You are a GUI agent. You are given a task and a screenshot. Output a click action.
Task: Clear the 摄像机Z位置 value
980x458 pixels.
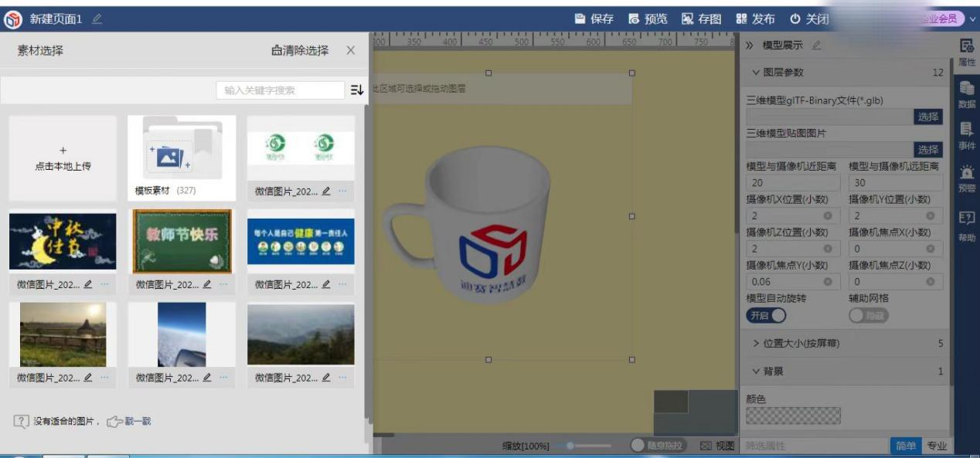point(828,249)
